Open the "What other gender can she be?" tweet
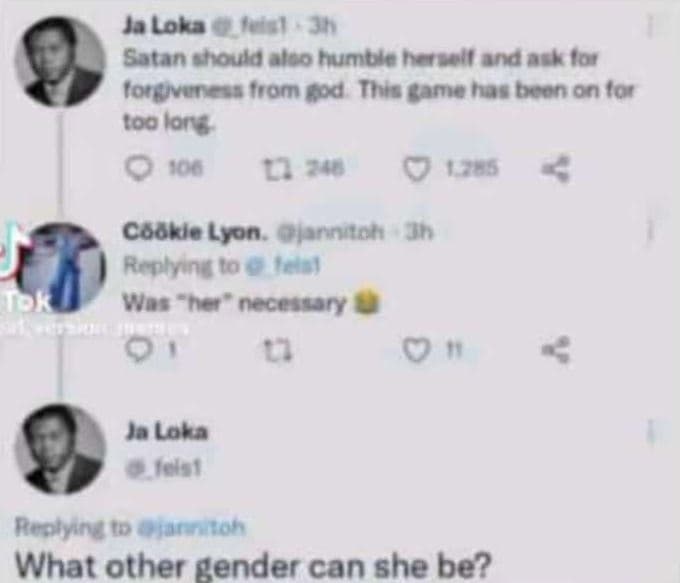Screen dimensions: 680x583 tap(254, 563)
